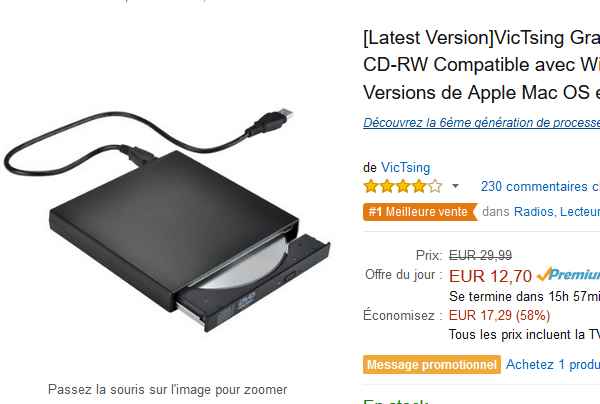The image size is (600, 404).
Task: Open the Radios category link
Action: coord(533,212)
